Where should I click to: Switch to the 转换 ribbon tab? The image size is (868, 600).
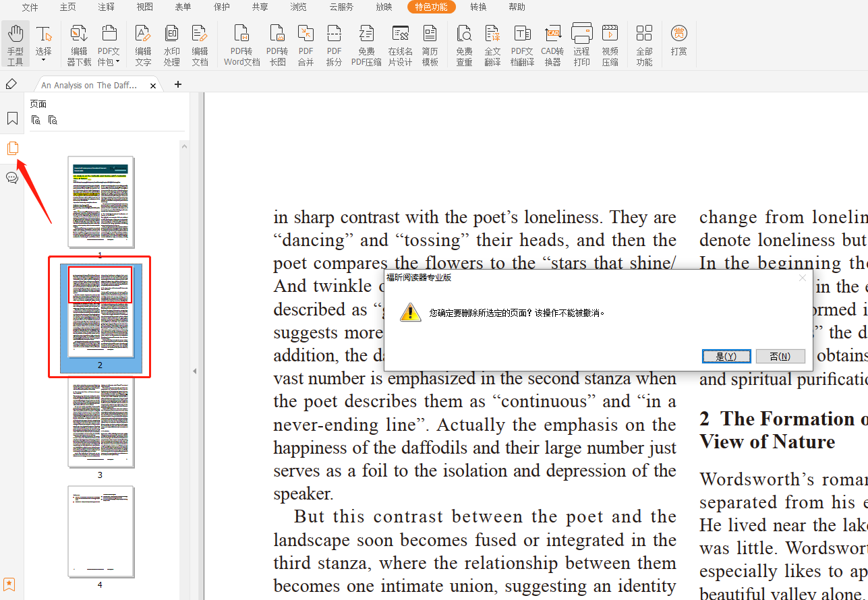point(479,7)
